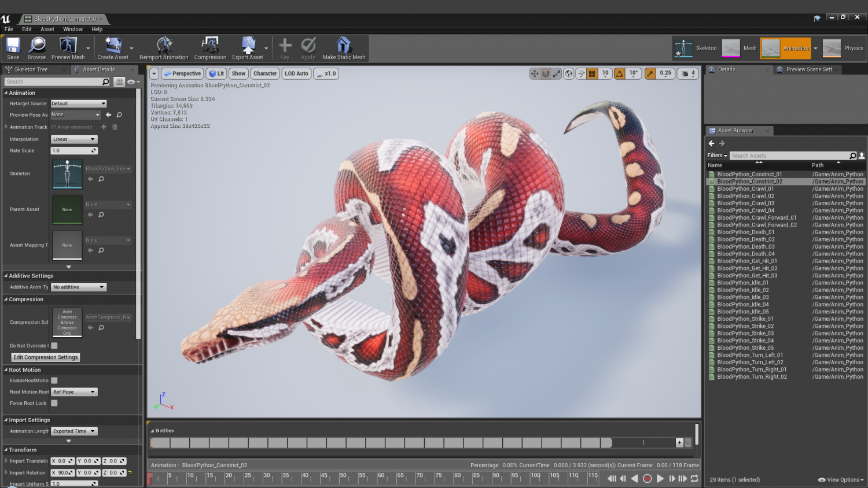Open the View Options dropdown

(841, 480)
